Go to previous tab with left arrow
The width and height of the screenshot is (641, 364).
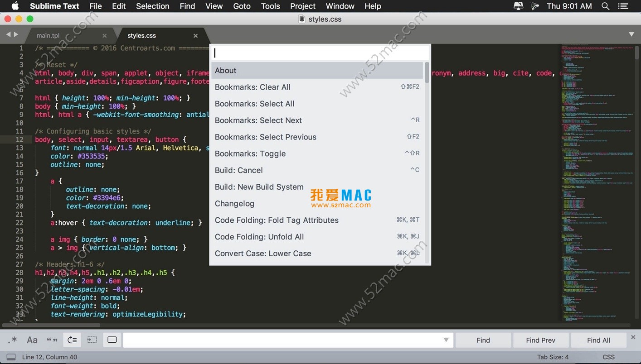coord(8,34)
